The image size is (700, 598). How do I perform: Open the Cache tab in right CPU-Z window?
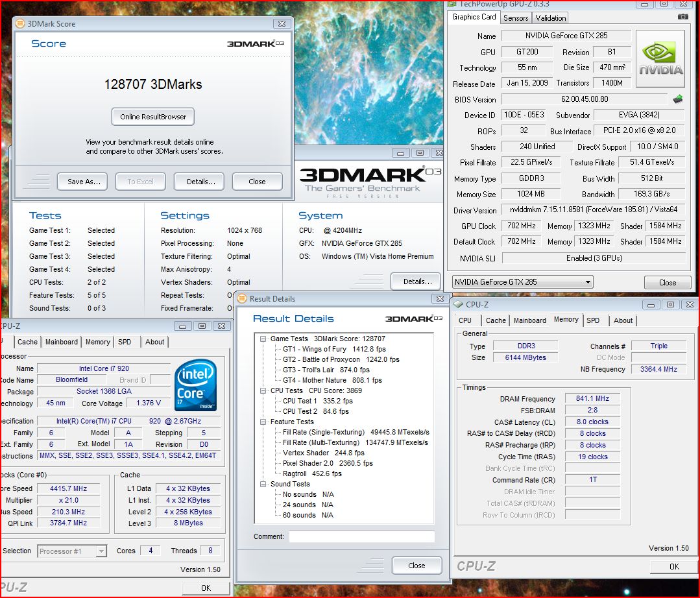coord(496,320)
